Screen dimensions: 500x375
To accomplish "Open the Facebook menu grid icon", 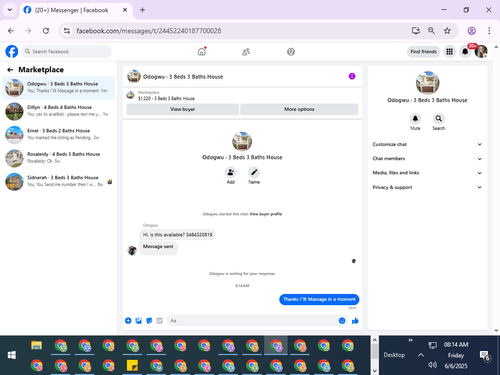I will pos(449,52).
